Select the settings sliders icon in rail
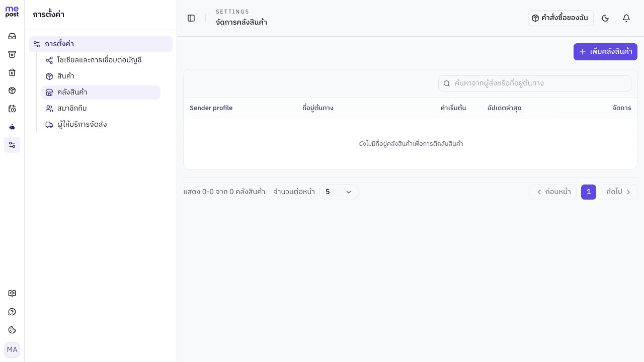 [12, 145]
